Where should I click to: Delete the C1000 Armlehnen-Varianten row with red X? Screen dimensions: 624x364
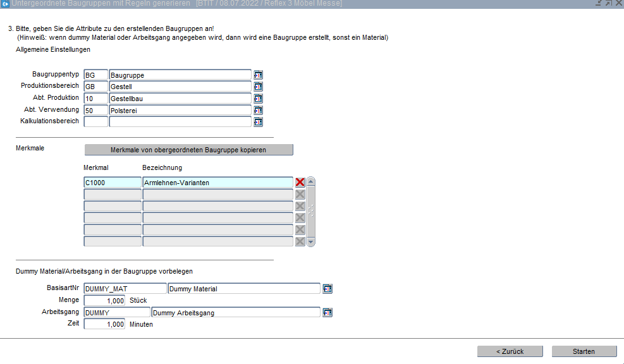(x=300, y=183)
